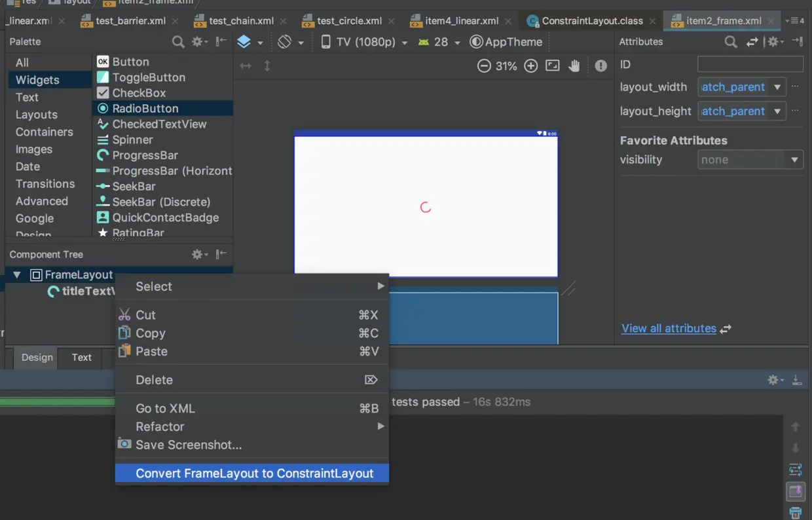Image resolution: width=812 pixels, height=520 pixels.
Task: Choose Cut from context menu
Action: (x=252, y=315)
